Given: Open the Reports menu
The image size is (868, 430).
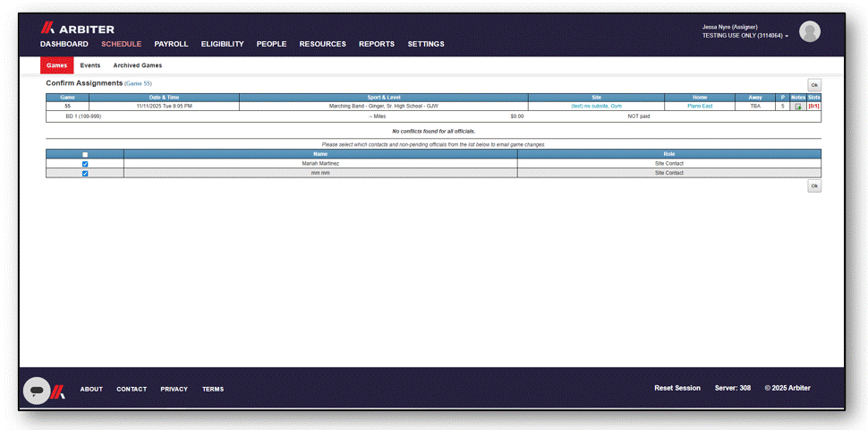Looking at the screenshot, I should (x=377, y=44).
